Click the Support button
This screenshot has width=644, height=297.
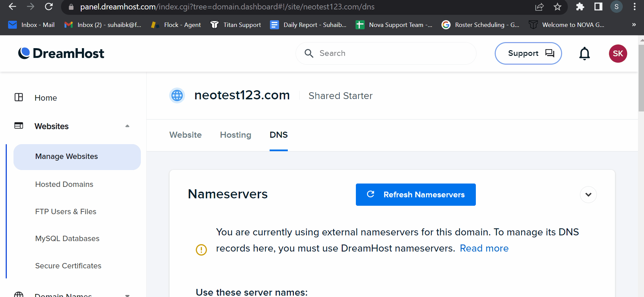pos(528,53)
